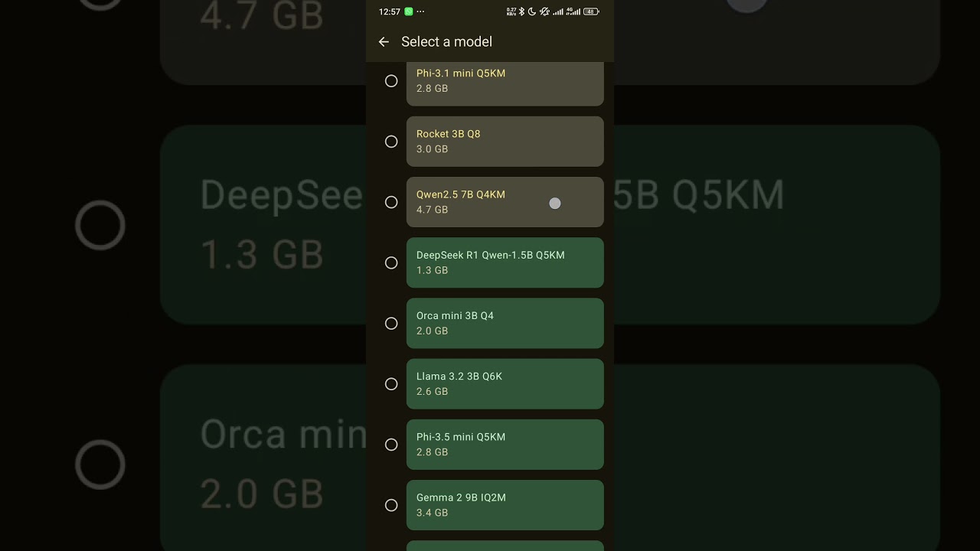Tap the Do Not Disturb moon icon

pos(532,11)
